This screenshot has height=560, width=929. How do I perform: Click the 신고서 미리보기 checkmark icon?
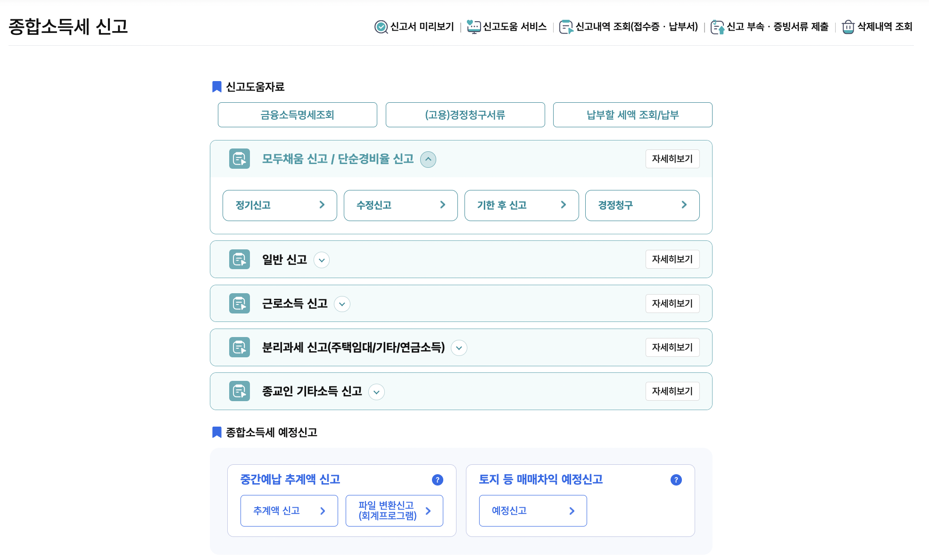click(381, 27)
